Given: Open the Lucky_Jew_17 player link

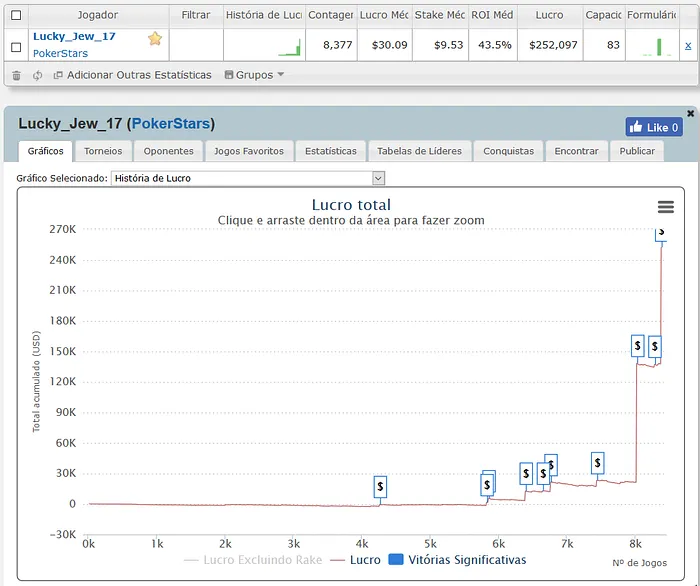Looking at the screenshot, I should click(x=74, y=36).
